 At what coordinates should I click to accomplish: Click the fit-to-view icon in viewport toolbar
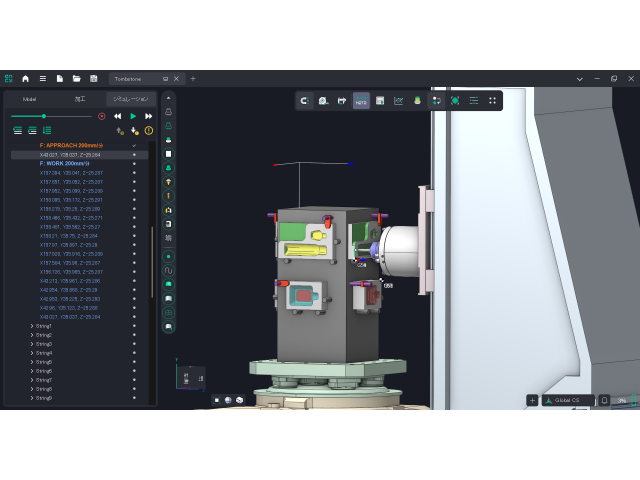pos(455,100)
